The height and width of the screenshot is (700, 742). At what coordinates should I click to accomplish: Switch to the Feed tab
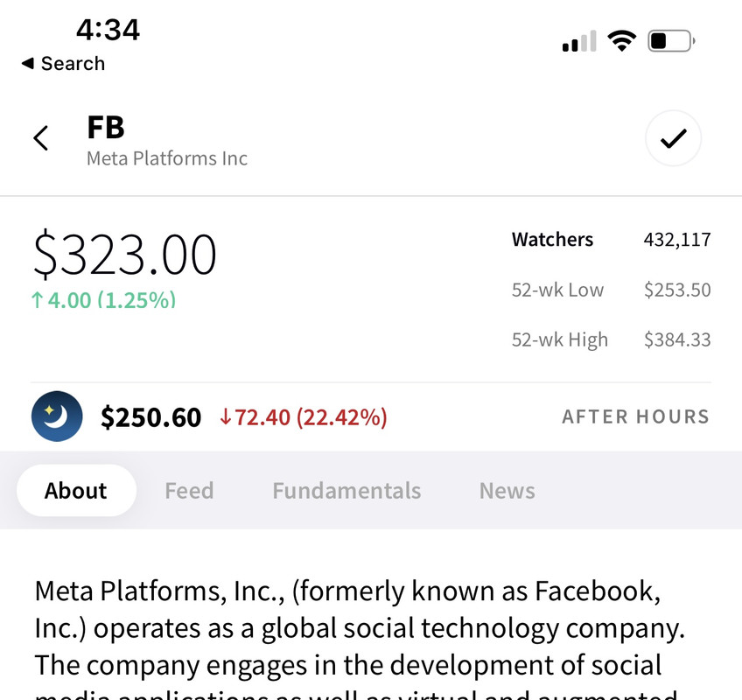(x=189, y=491)
